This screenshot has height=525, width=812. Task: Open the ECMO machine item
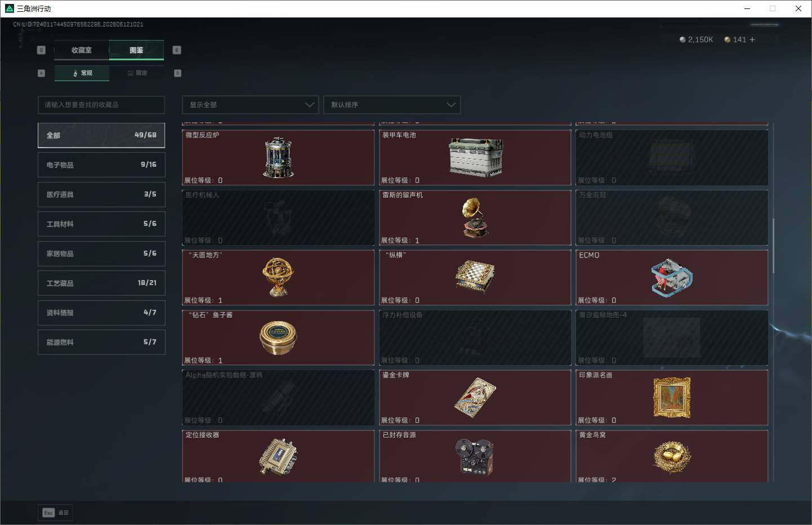(x=672, y=278)
